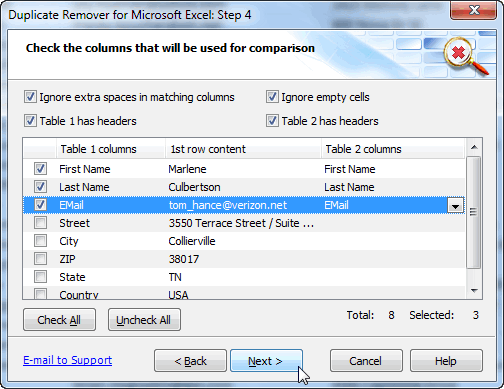Click the Street row label

click(x=75, y=223)
